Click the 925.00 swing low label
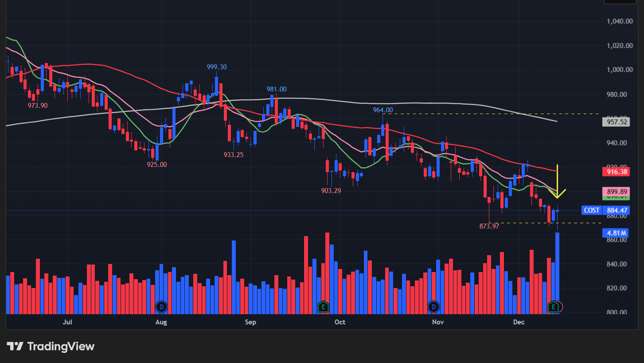 point(157,165)
